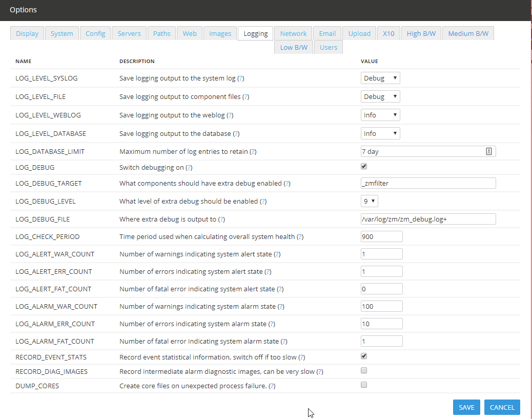532x419 pixels.
Task: Click the LOG_DEBUG_FILE path input field
Action: (x=428, y=219)
